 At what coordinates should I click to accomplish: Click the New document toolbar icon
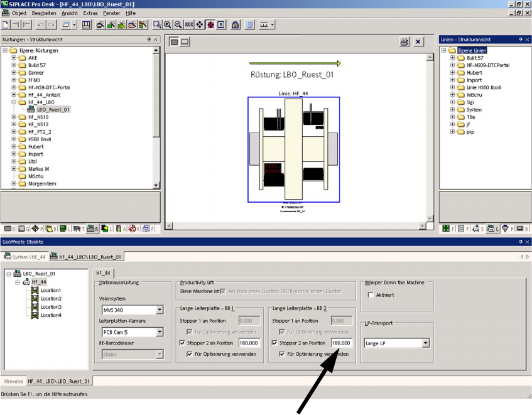(6, 24)
